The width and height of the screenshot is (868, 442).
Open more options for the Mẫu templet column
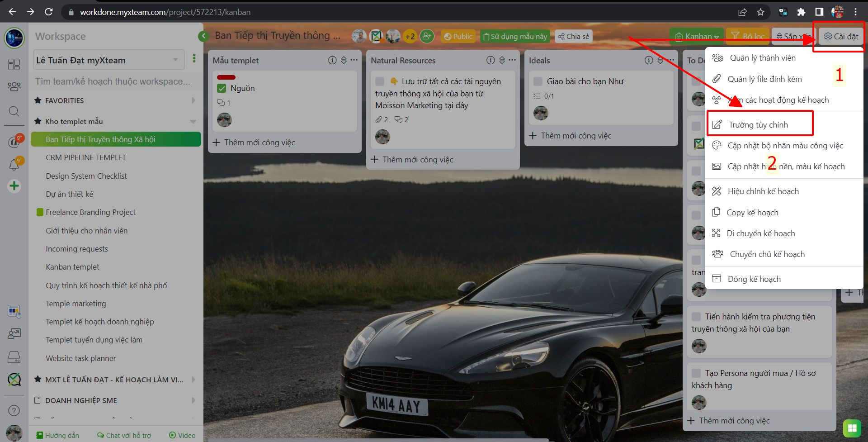(354, 60)
